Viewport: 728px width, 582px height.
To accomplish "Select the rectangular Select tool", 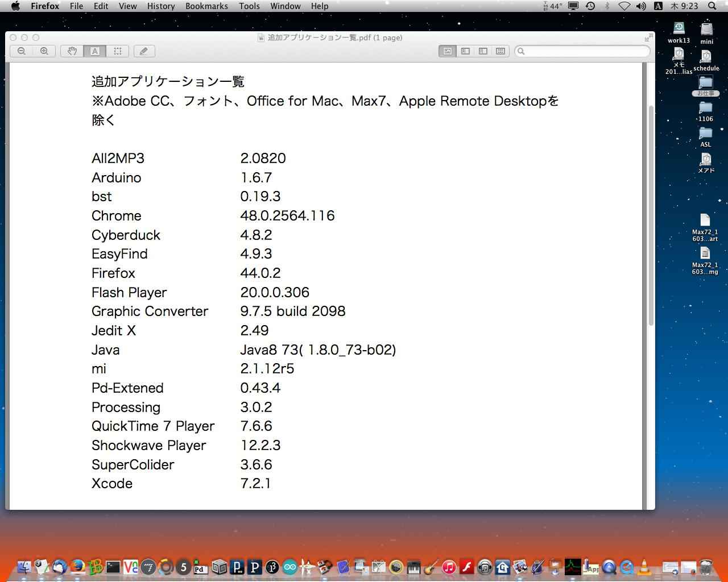I will tap(118, 51).
